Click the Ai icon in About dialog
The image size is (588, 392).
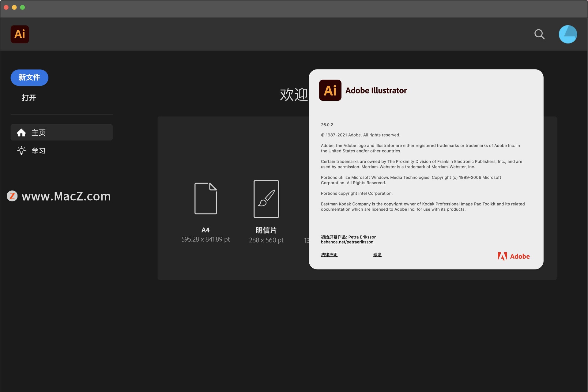tap(330, 90)
